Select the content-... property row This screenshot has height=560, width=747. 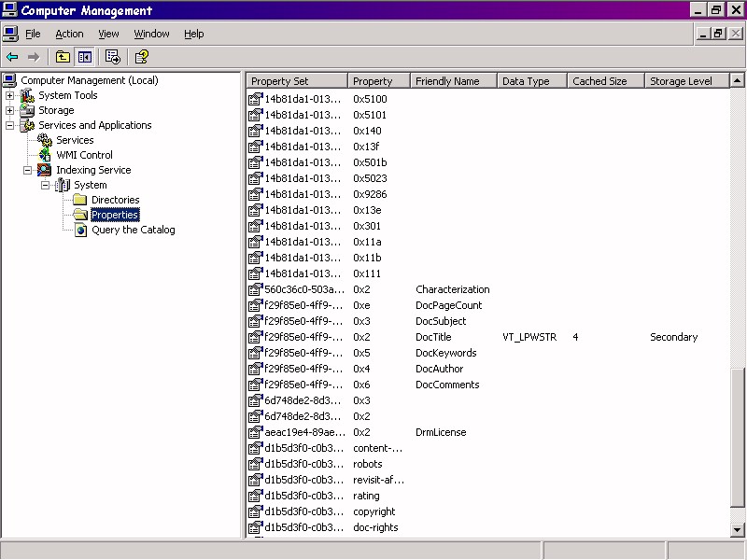[x=488, y=448]
